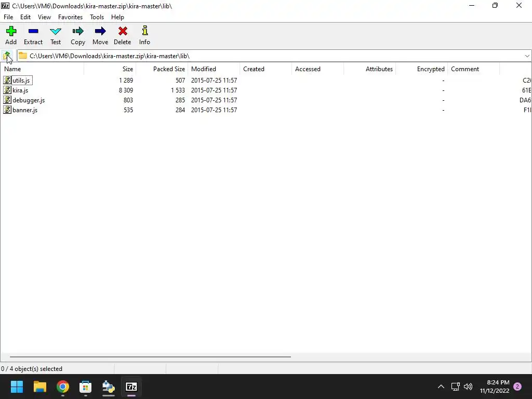The image size is (532, 399).
Task: Click the horizontal scrollbar thumb
Action: click(150, 356)
